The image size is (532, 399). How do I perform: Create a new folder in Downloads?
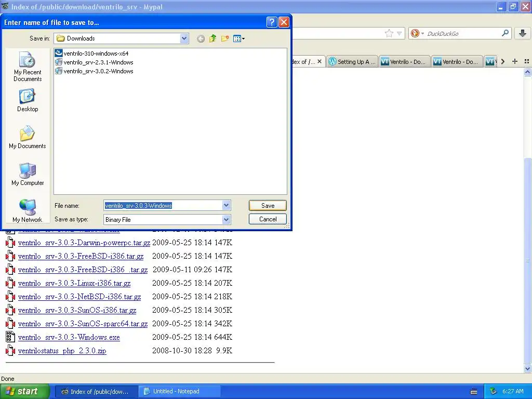(224, 38)
